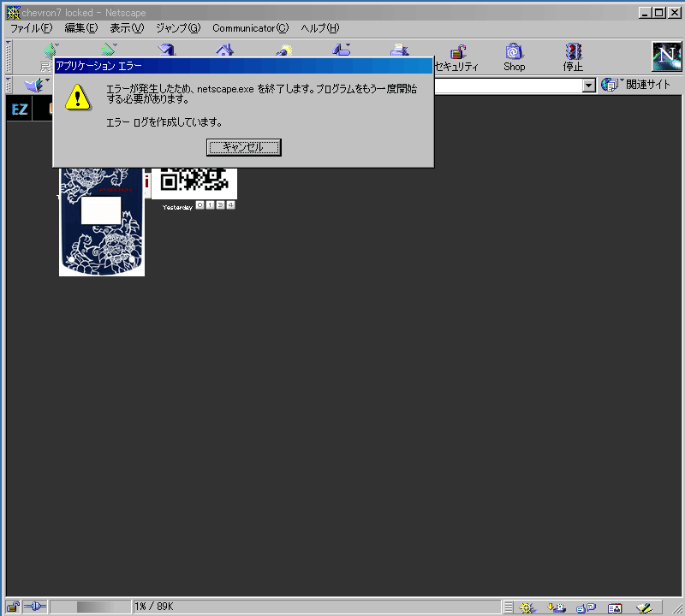Open the ファイル(F) menu

pyautogui.click(x=32, y=28)
